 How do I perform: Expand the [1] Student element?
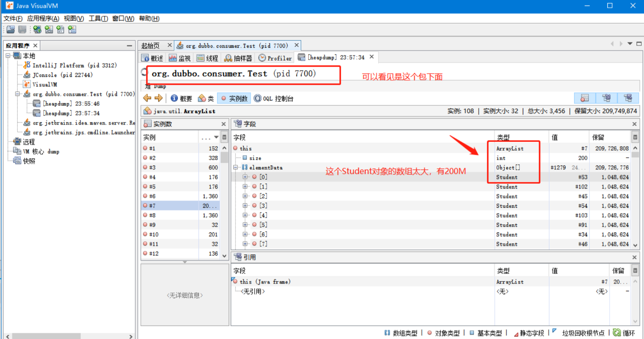click(x=245, y=186)
